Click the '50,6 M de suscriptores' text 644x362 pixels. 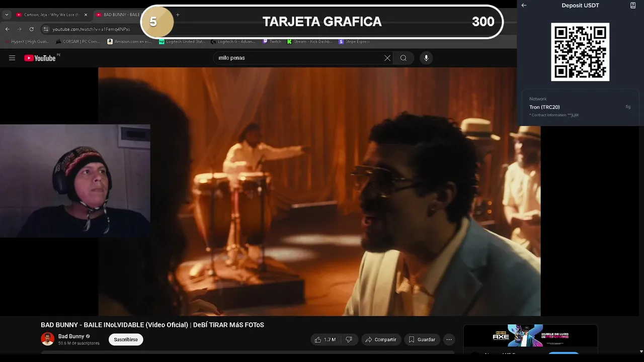tap(79, 343)
